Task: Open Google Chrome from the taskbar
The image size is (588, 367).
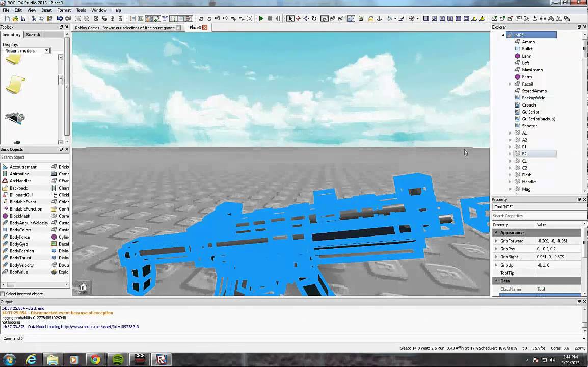Action: click(95, 359)
